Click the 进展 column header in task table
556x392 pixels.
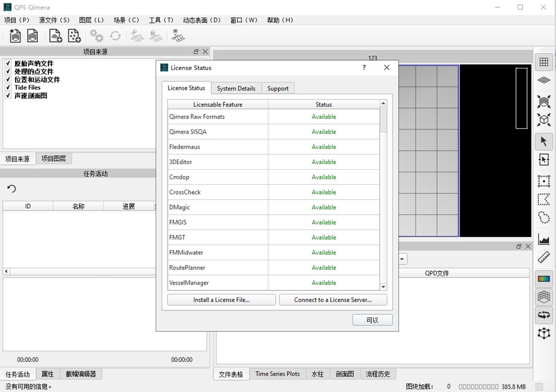(x=129, y=206)
